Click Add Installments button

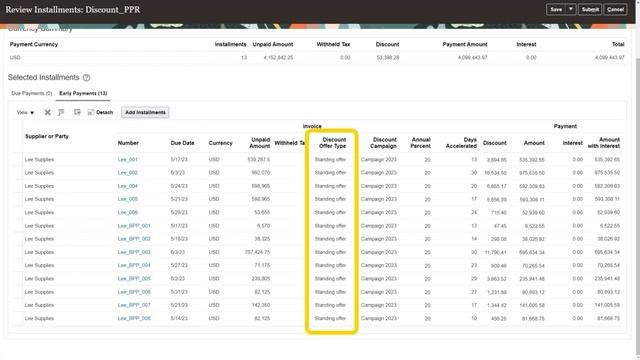tap(145, 112)
